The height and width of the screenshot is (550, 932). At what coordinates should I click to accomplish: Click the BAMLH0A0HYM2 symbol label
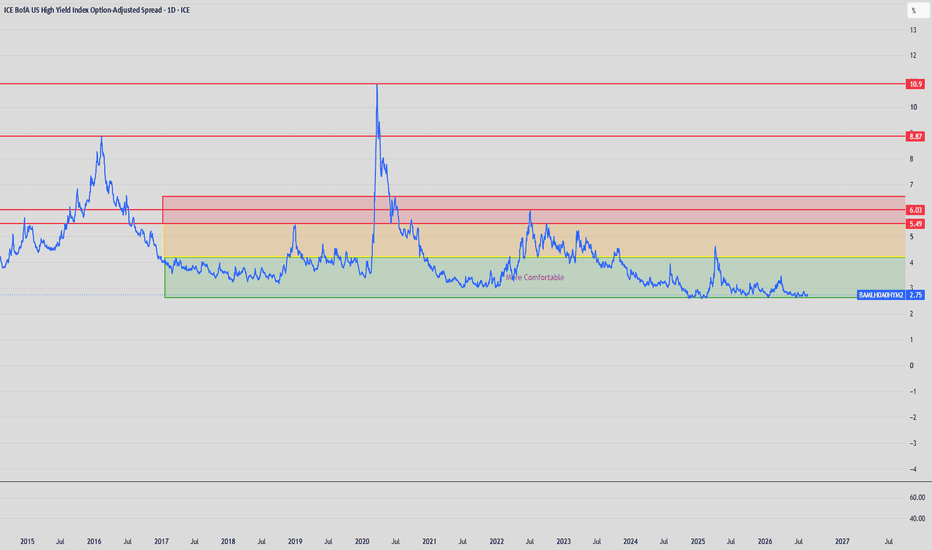pos(881,295)
